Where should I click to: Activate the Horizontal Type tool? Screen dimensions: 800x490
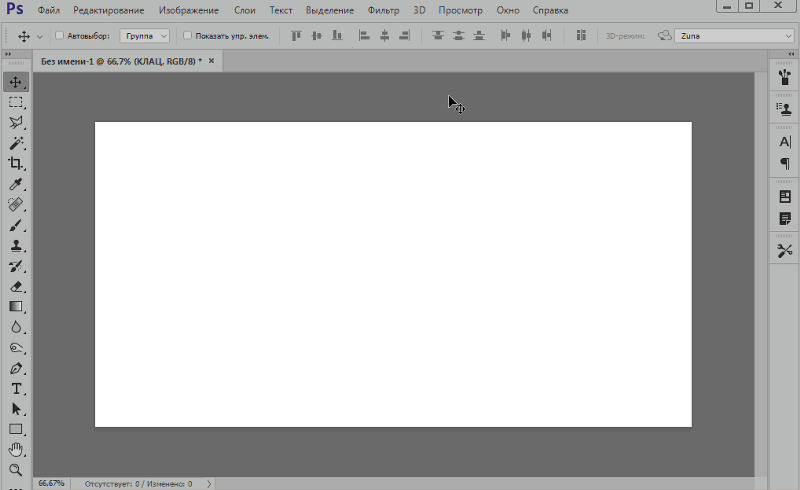tap(16, 389)
